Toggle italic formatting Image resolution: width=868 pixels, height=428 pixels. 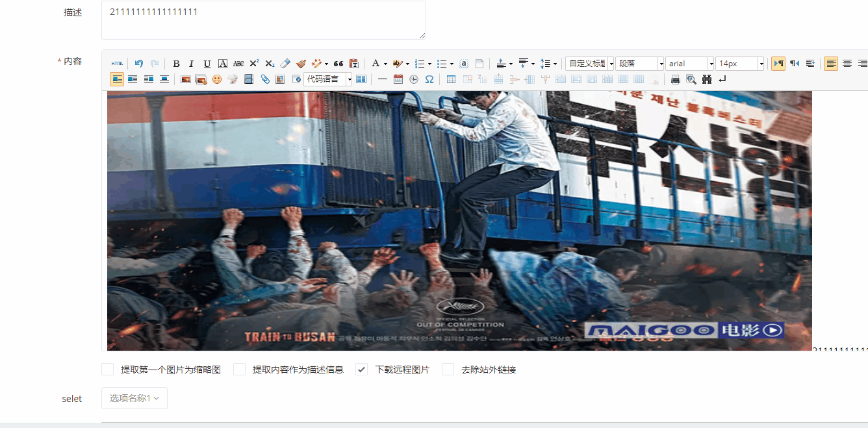[x=192, y=64]
